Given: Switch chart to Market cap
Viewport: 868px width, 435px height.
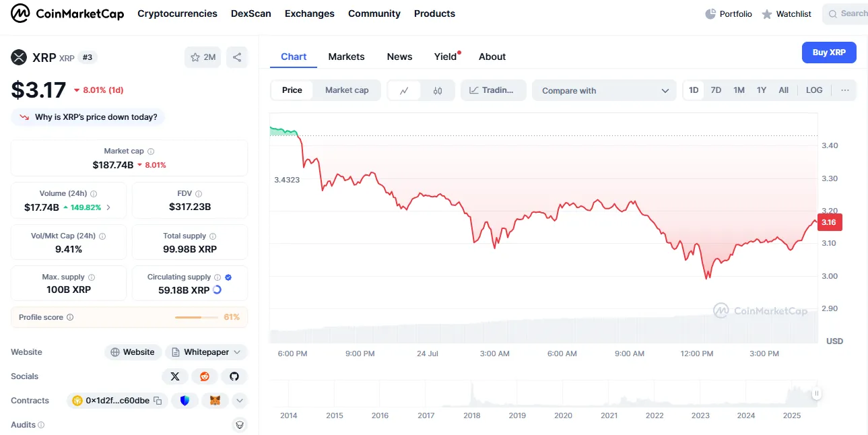Looking at the screenshot, I should click(347, 90).
